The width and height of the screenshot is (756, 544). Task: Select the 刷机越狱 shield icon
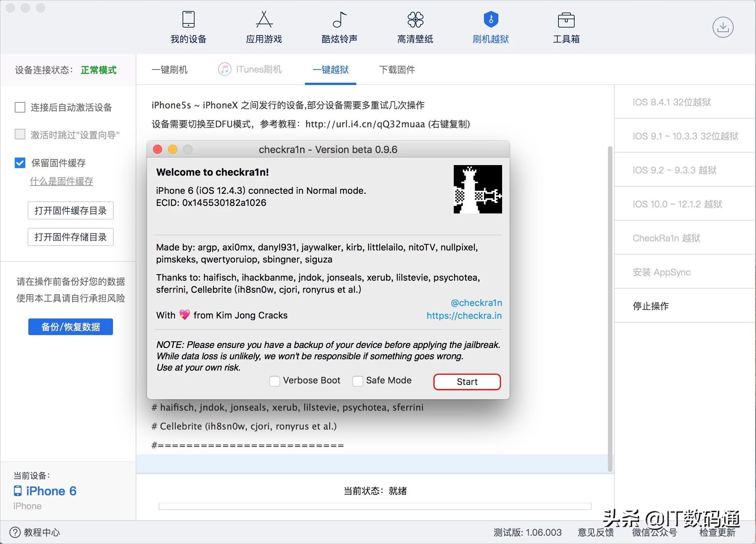point(490,20)
